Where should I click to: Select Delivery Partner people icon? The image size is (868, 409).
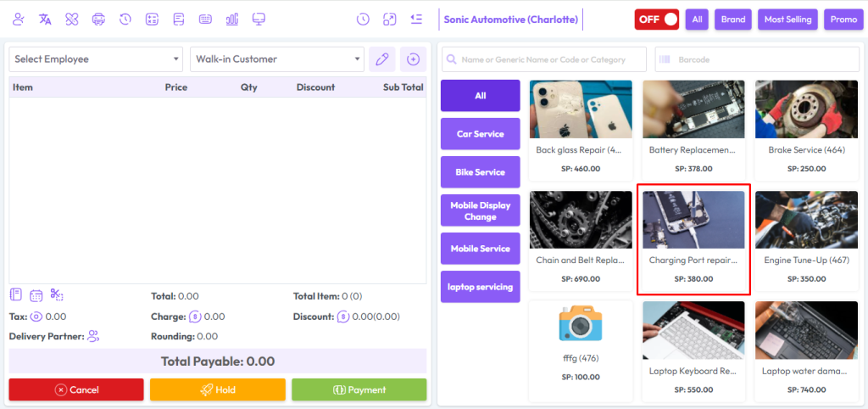click(x=93, y=336)
